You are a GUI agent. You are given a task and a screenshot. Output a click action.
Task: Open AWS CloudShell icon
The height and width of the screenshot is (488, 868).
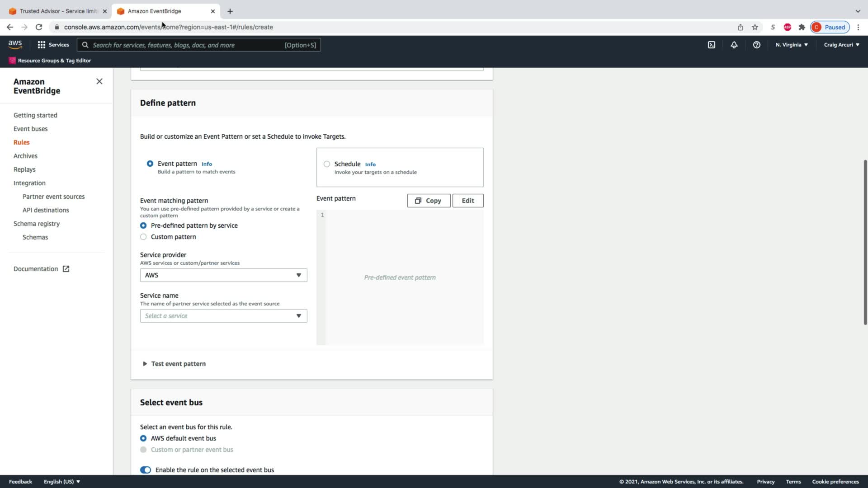[711, 45]
